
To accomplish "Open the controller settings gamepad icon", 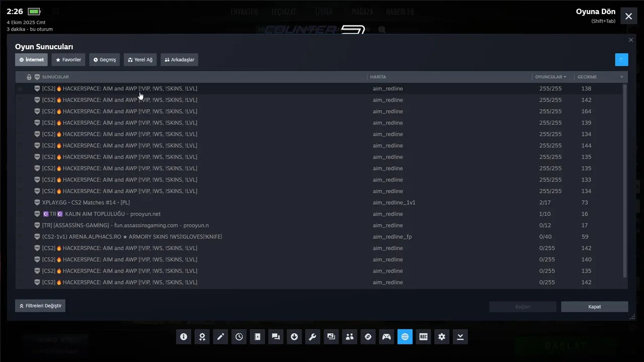I will 386,337.
